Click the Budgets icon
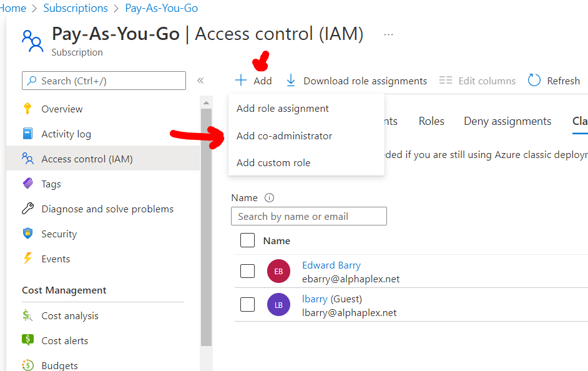Screen dimensions: 588x371 (x=27, y=365)
